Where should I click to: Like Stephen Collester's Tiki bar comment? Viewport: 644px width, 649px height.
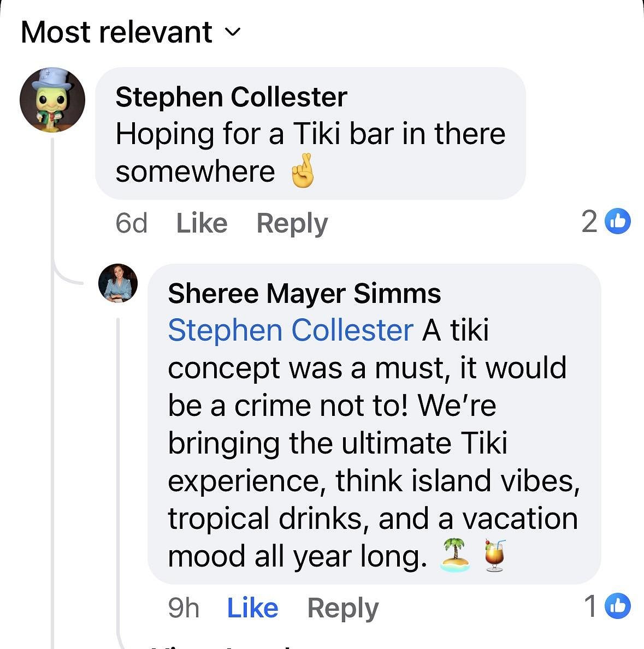tap(202, 223)
